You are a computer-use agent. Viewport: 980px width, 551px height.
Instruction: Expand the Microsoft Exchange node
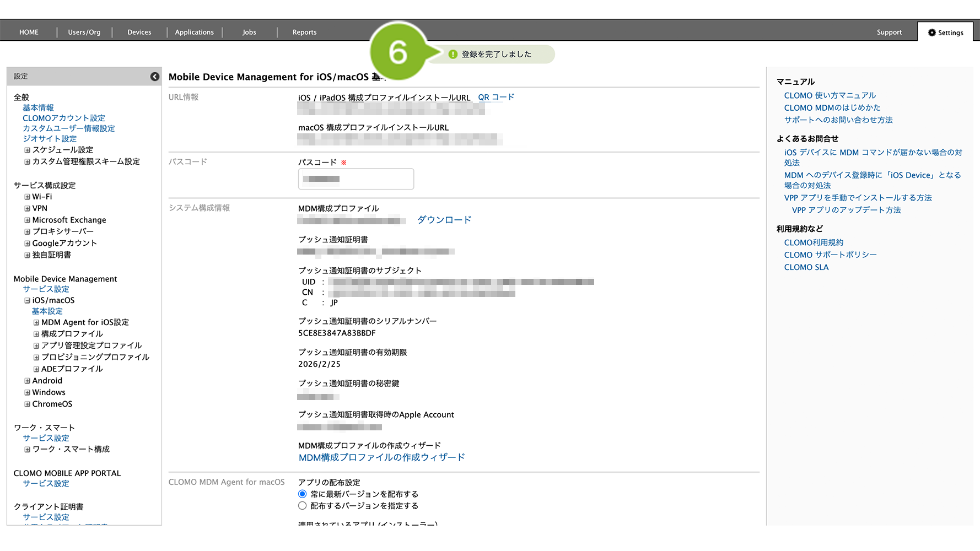(27, 220)
